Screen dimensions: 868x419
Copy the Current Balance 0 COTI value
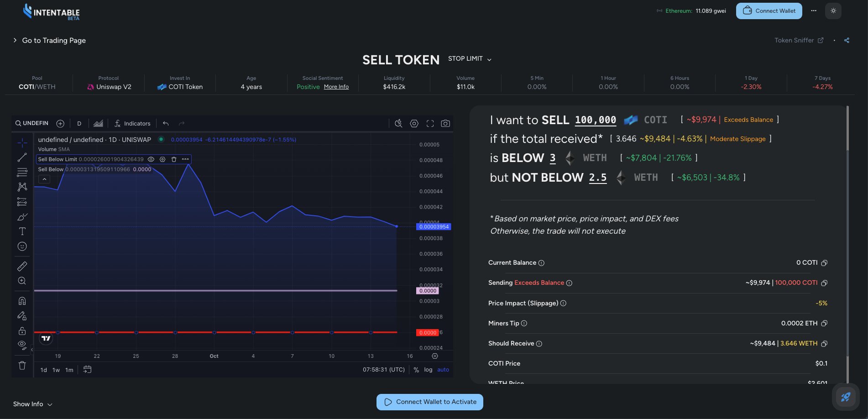click(824, 263)
